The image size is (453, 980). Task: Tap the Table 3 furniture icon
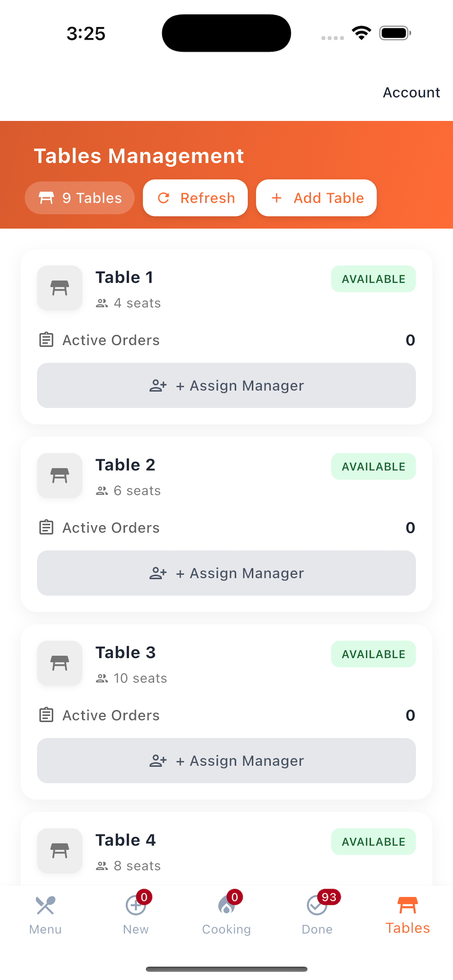tap(60, 663)
